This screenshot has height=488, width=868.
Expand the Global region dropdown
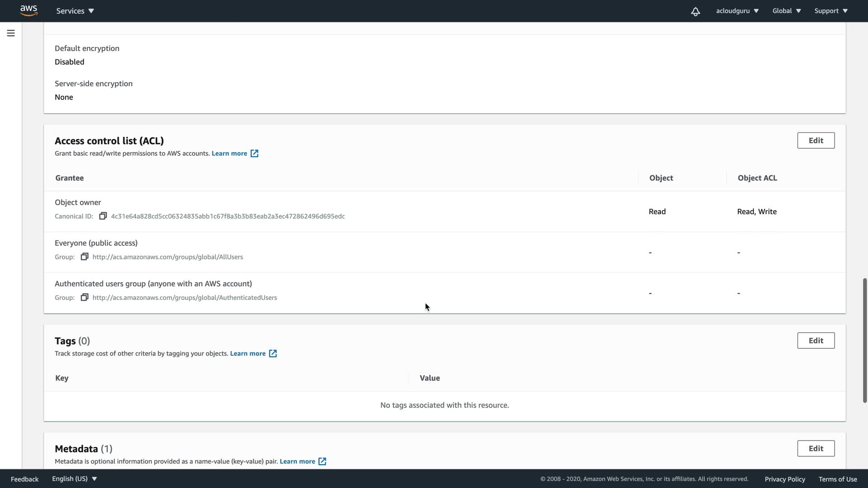tap(786, 11)
